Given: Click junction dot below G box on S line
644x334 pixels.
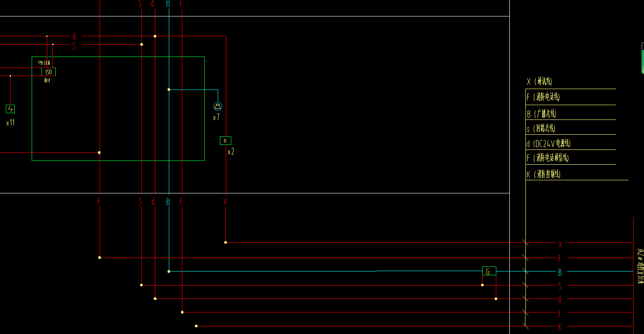Looking at the screenshot, I should pyautogui.click(x=482, y=285).
